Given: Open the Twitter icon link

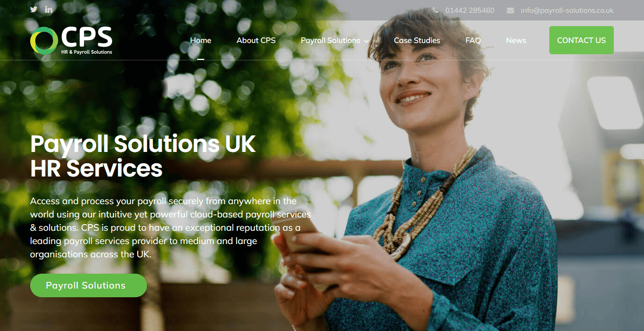Looking at the screenshot, I should (34, 9).
